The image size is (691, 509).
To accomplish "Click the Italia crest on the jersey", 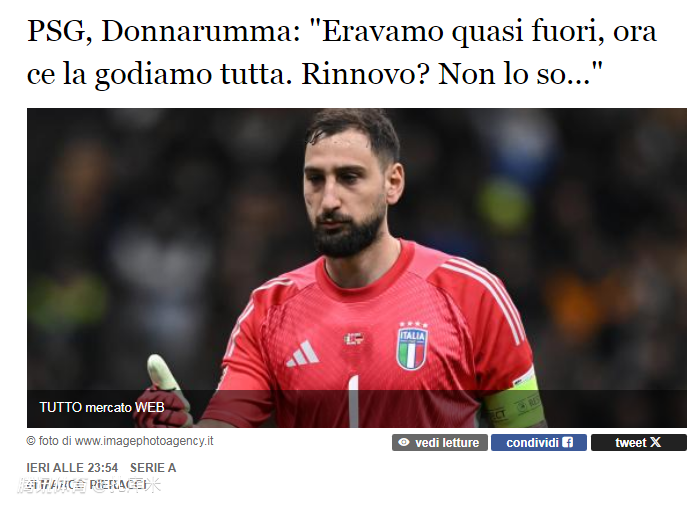I will tap(412, 347).
